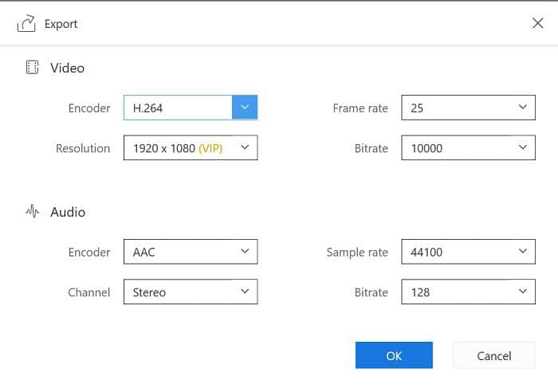The image size is (558, 392).
Task: Click the Video film strip icon
Action: [x=32, y=68]
